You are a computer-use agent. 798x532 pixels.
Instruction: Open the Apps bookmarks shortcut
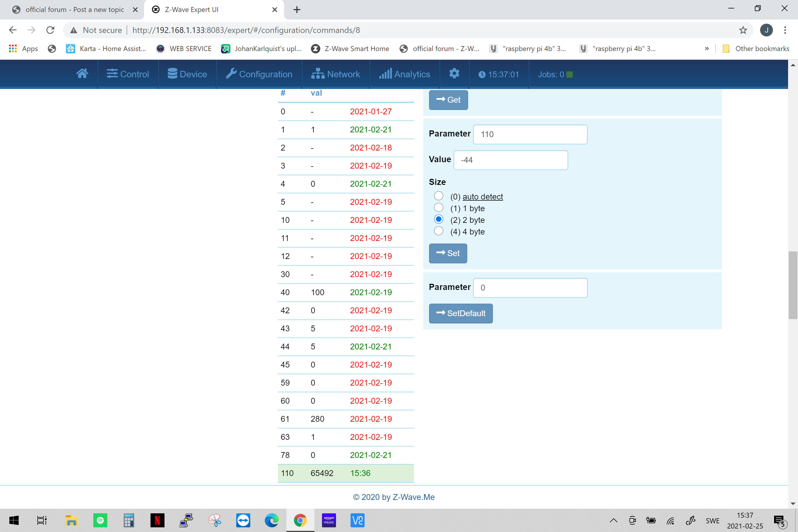tap(23, 48)
